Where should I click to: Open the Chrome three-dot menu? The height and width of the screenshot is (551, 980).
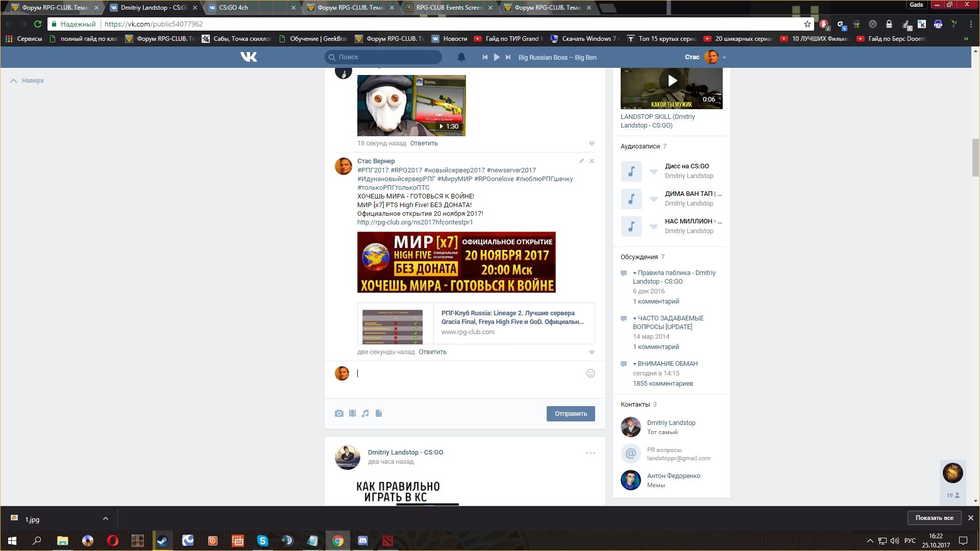(971, 24)
